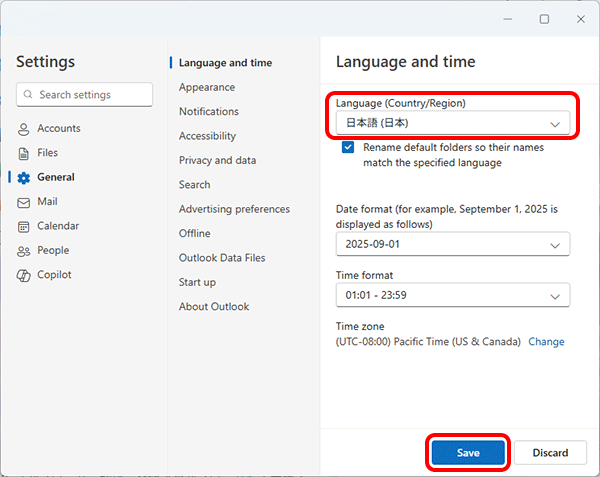The height and width of the screenshot is (477, 600).
Task: Click the People icon in sidebar
Action: 24,251
